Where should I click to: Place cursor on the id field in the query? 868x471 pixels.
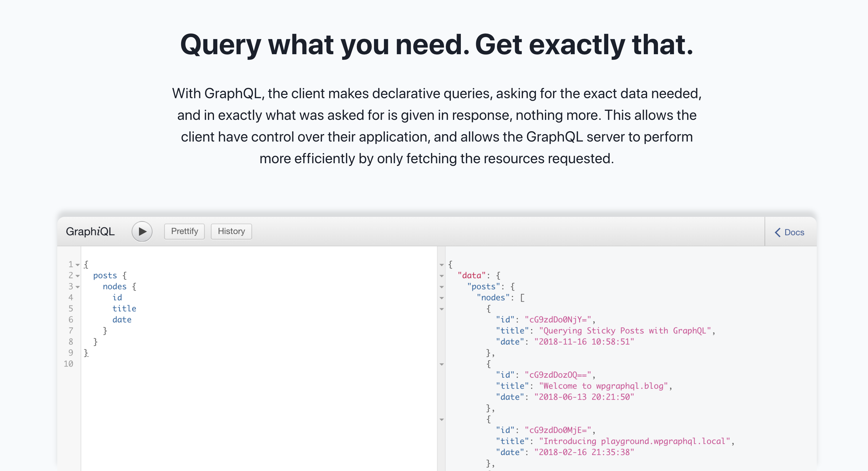coord(117,297)
